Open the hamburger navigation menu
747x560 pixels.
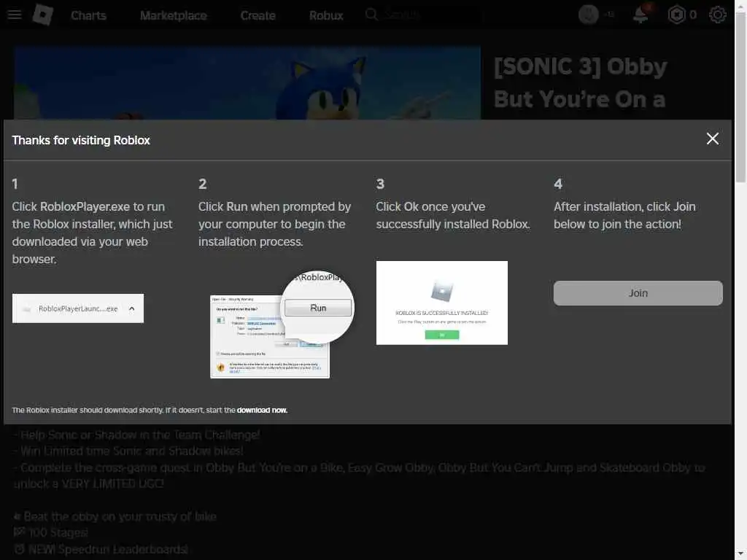click(15, 15)
